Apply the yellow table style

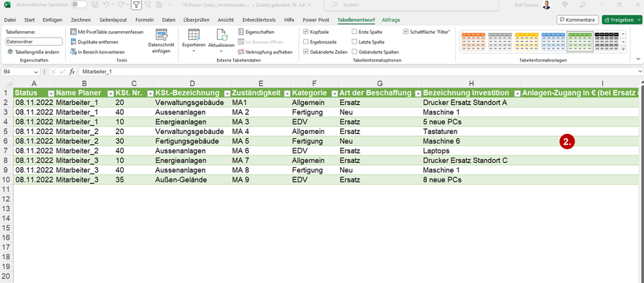527,41
